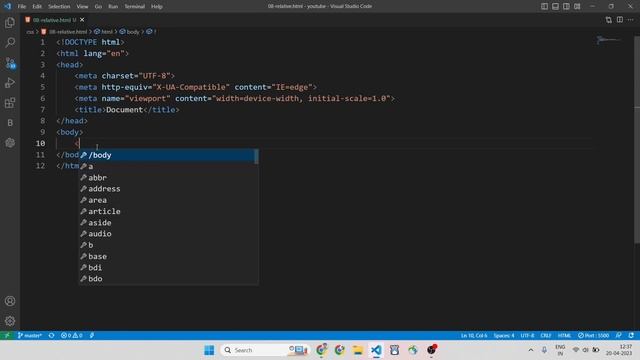
Task: Open errors and warnings count in status bar
Action: coord(71,336)
